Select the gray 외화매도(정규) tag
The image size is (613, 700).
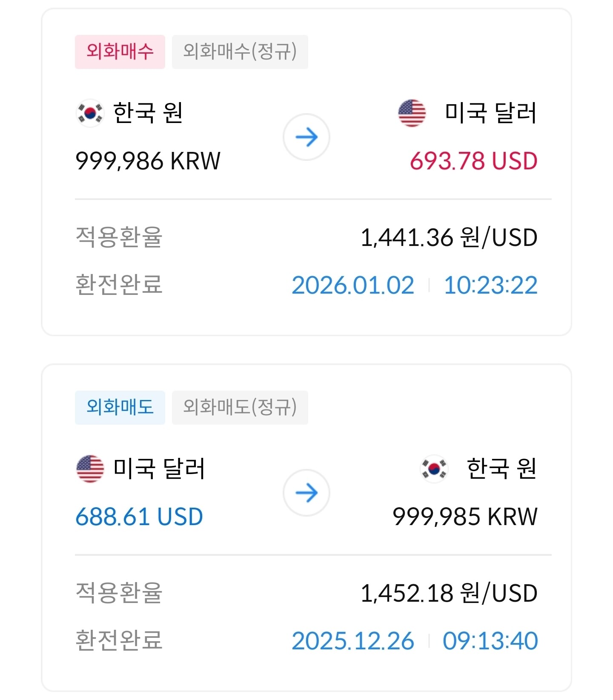coord(240,407)
